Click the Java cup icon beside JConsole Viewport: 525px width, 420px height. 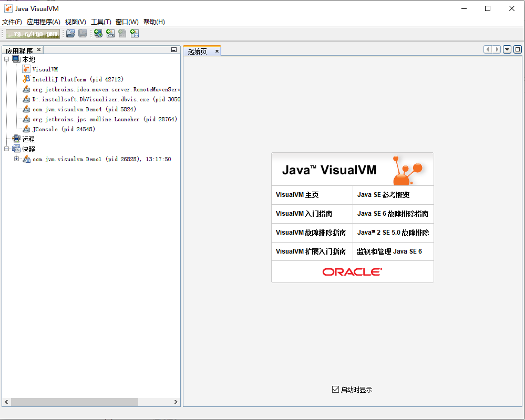pyautogui.click(x=26, y=129)
